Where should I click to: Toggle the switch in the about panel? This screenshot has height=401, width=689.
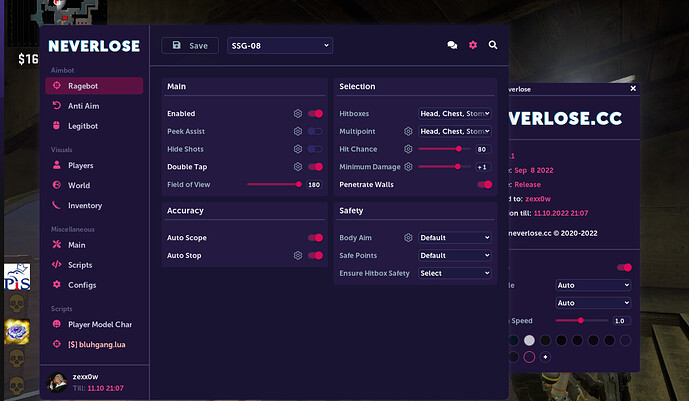click(624, 267)
